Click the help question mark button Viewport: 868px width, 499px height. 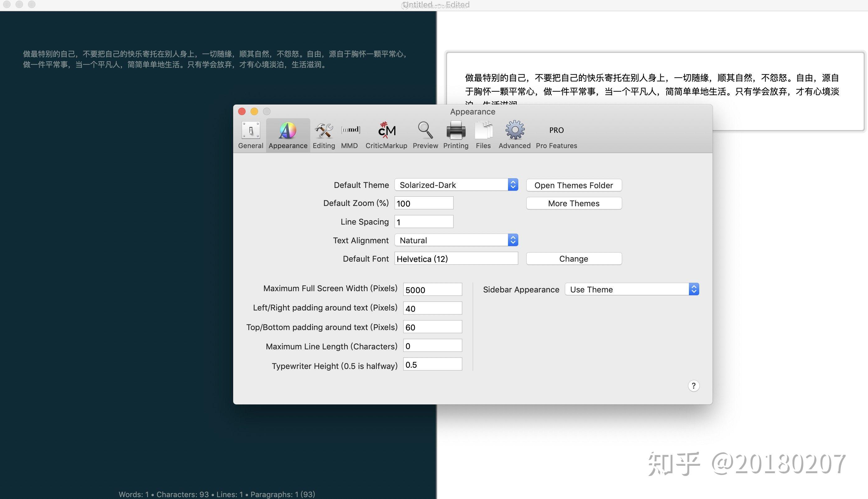point(693,385)
